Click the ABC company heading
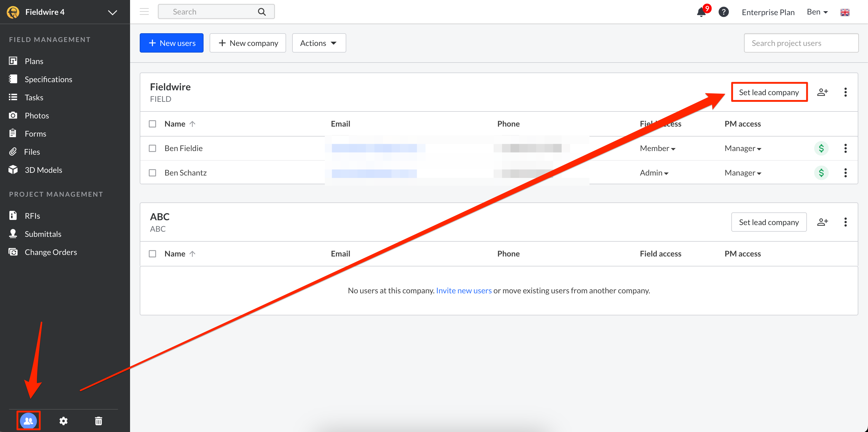868x432 pixels. [x=160, y=217]
